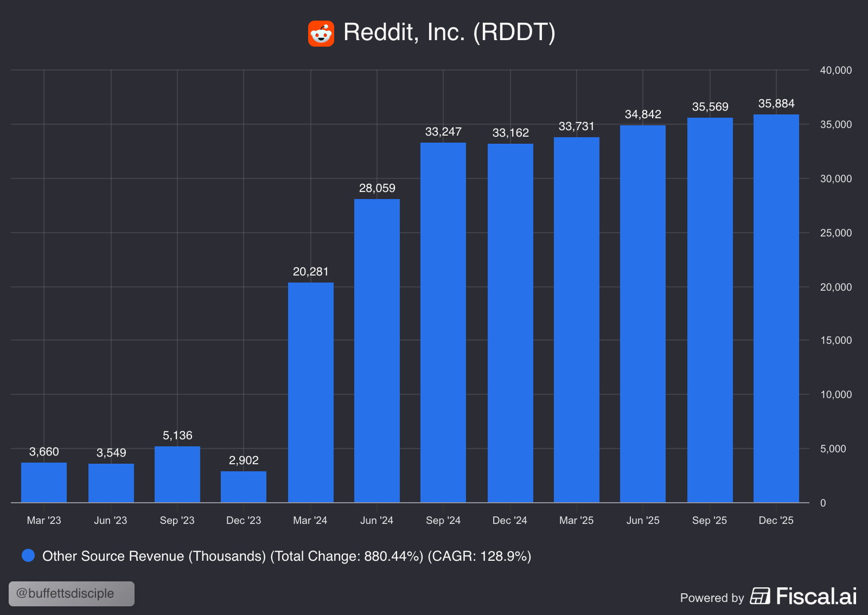
Task: Click the Fiscal.ai wordmark
Action: [816, 596]
